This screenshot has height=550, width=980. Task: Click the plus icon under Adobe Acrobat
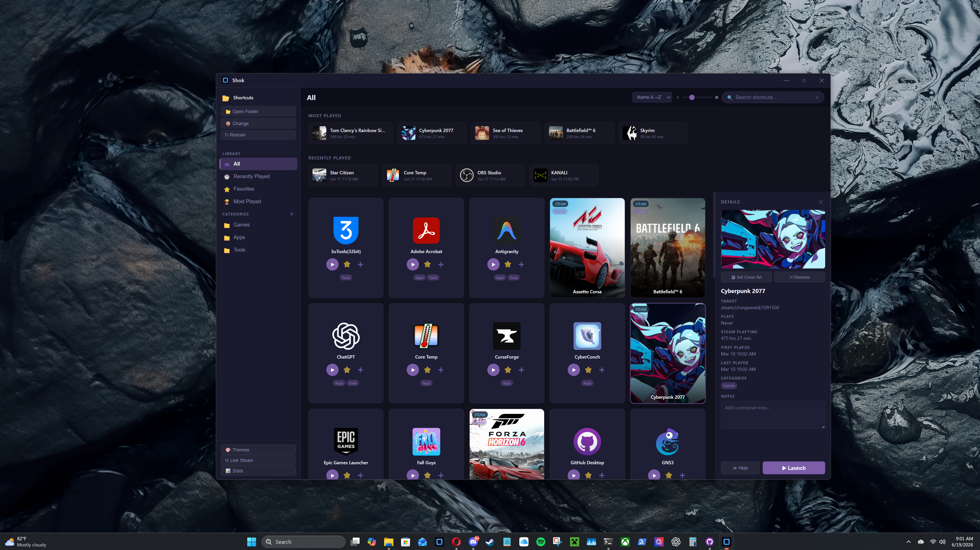(x=441, y=264)
